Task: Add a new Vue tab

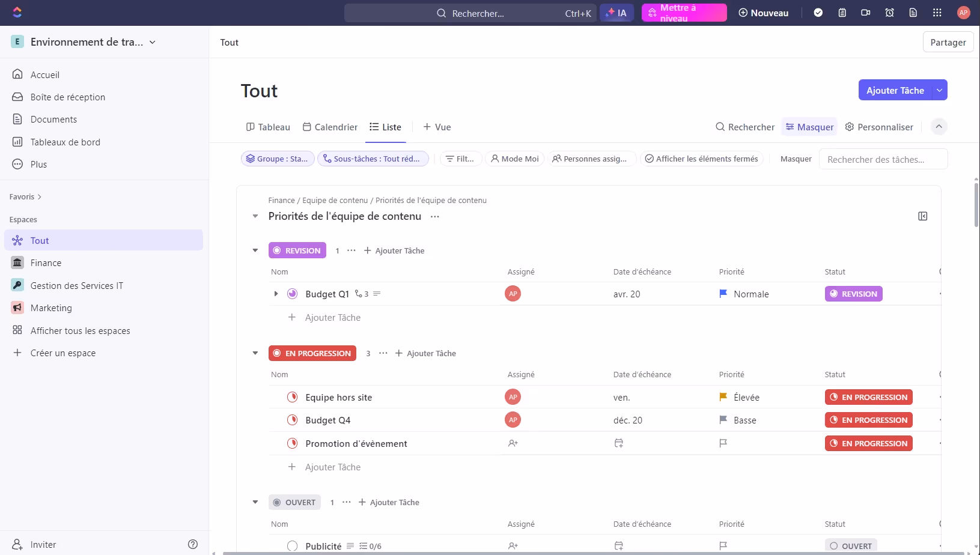Action: (437, 127)
